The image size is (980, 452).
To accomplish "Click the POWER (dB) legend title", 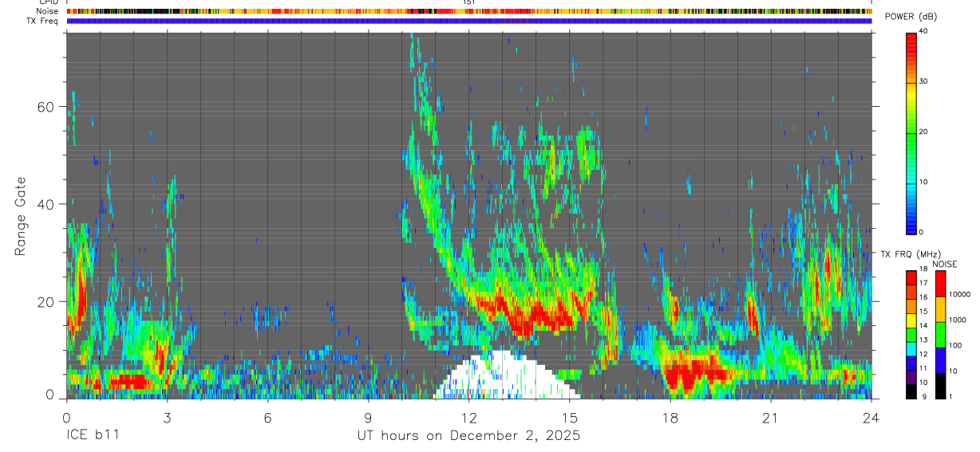I will (x=911, y=16).
